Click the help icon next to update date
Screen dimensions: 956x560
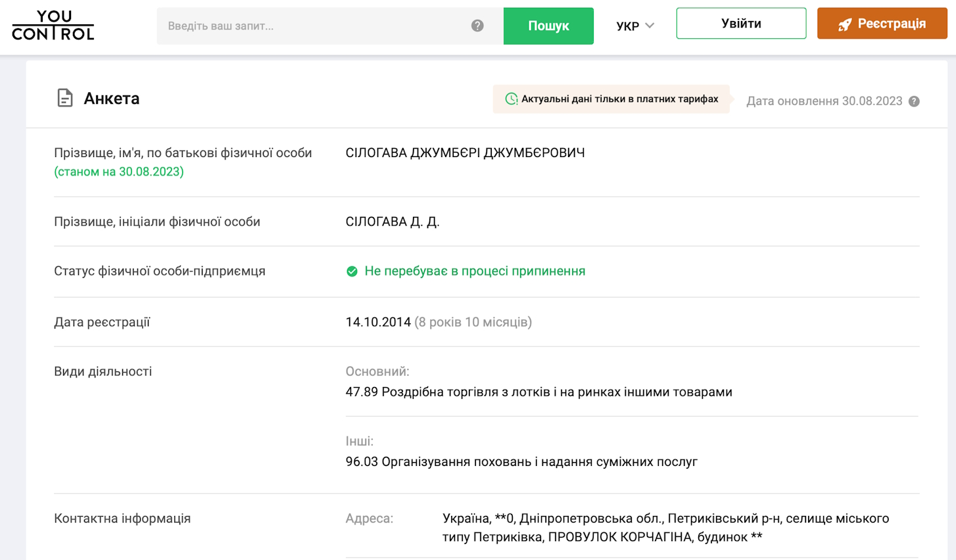pos(914,101)
